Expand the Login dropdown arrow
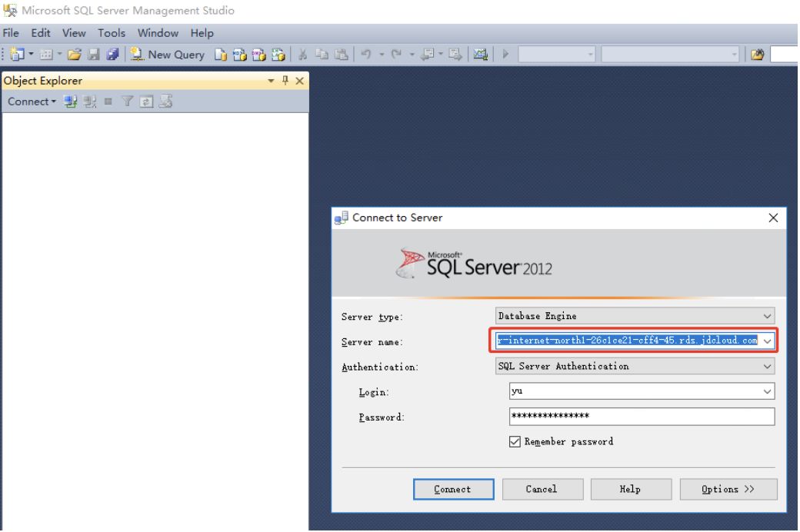 pos(767,391)
